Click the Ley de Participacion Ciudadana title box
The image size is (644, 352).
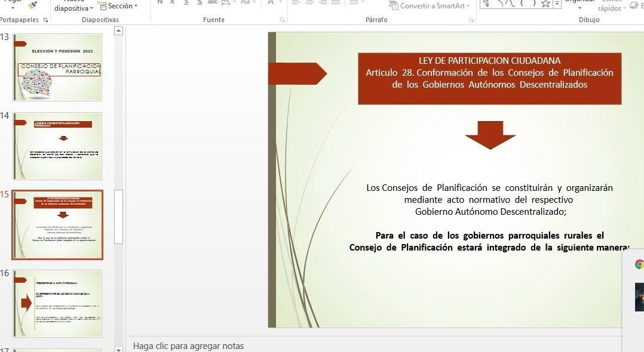pos(489,78)
